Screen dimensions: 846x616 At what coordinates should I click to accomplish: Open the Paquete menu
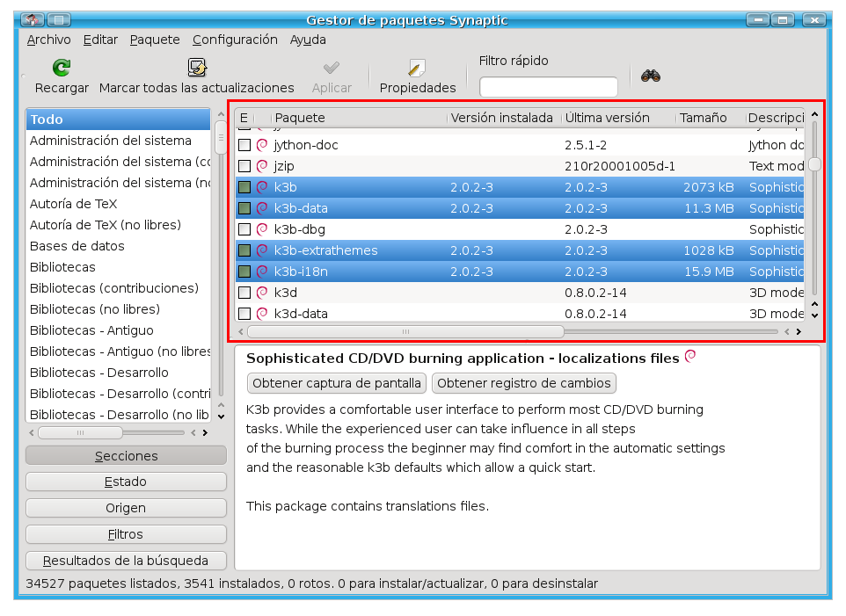155,40
